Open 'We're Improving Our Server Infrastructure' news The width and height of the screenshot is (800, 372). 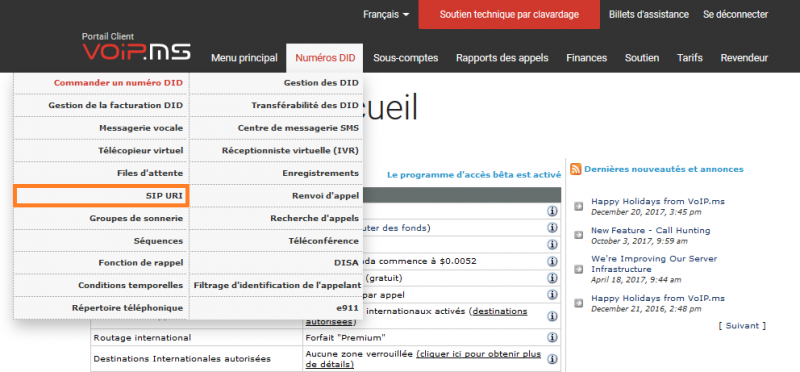[x=654, y=264]
